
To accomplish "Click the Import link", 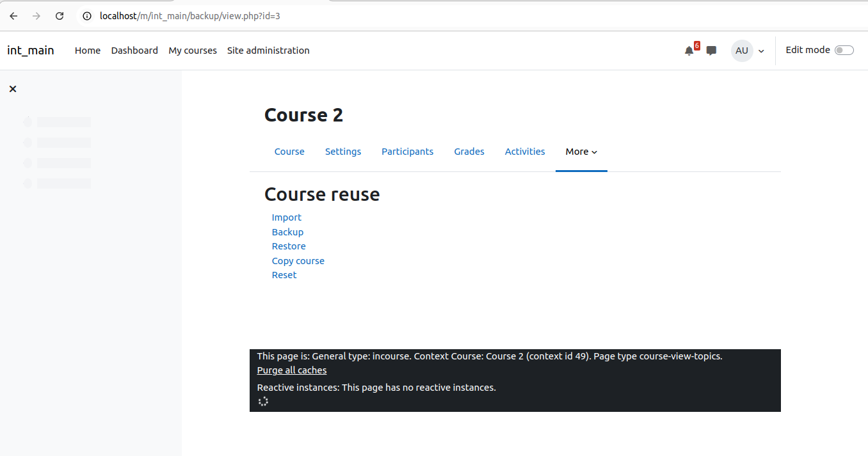I will click(x=286, y=217).
